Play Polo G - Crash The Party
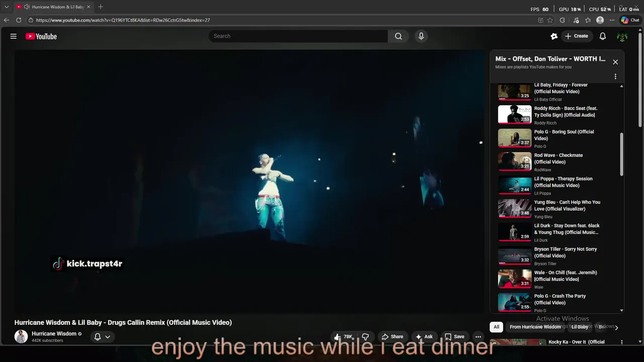 click(x=558, y=303)
